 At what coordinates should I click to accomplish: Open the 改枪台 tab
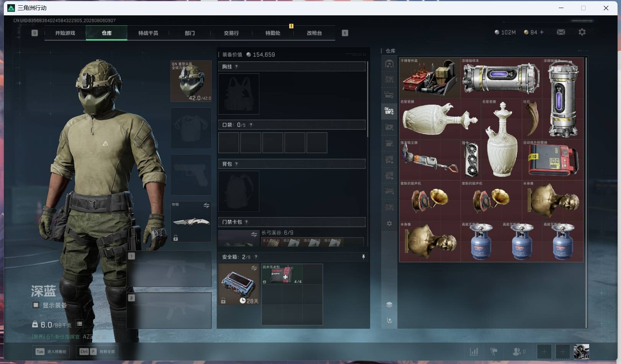pos(314,33)
